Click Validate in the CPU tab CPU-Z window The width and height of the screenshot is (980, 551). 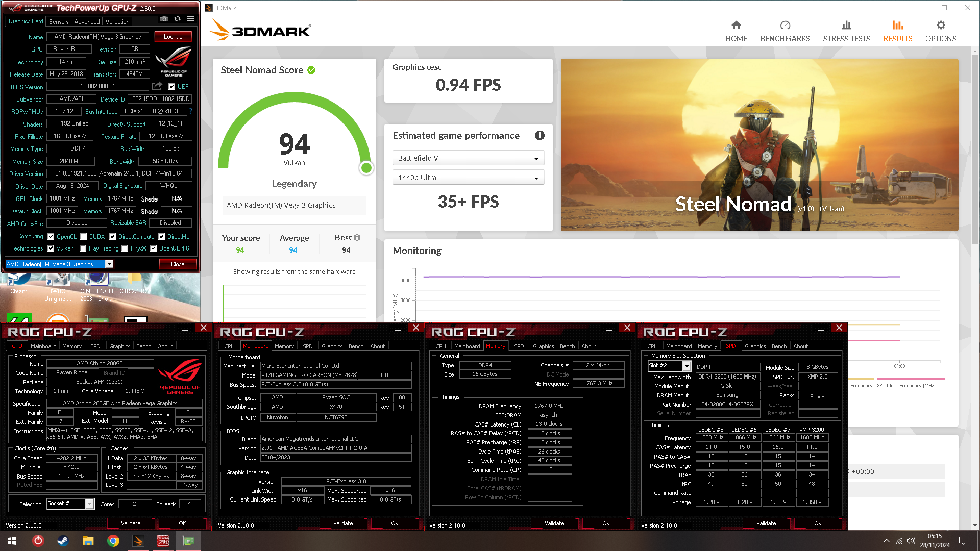pos(131,523)
